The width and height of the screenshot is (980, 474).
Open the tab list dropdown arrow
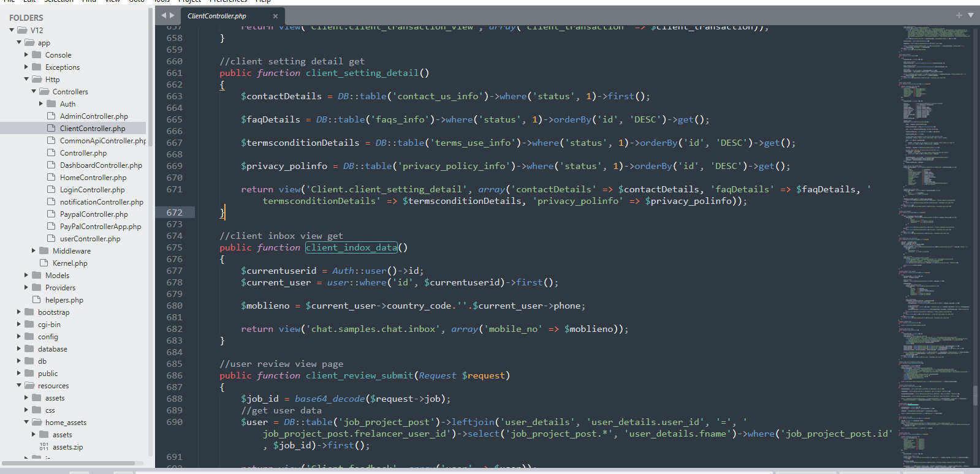(970, 15)
